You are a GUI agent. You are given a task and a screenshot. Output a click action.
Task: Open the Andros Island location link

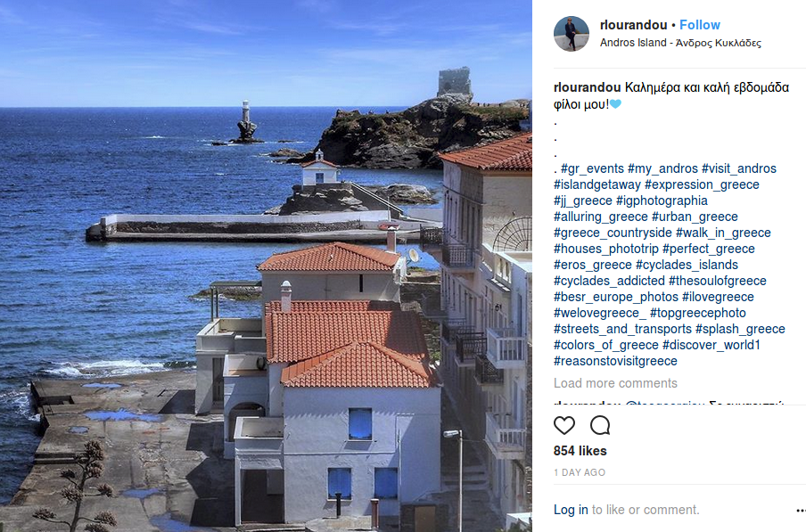(x=680, y=43)
